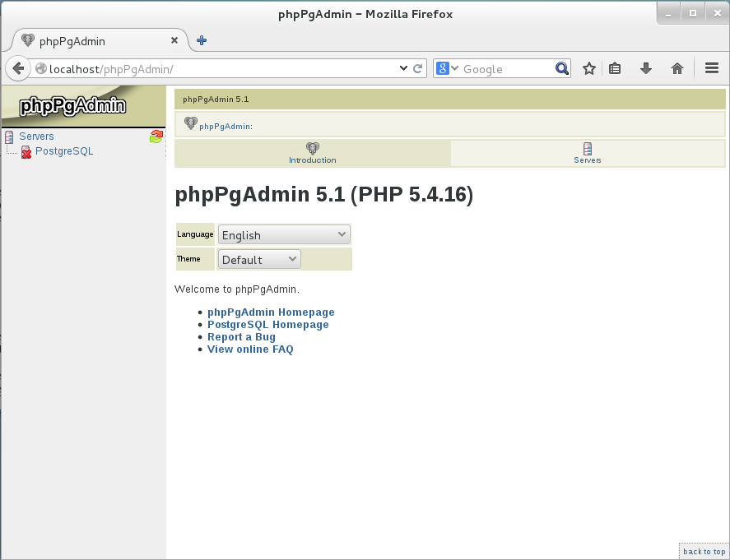Select PostgreSQL in the server tree
Viewport: 730px width, 560px height.
64,151
